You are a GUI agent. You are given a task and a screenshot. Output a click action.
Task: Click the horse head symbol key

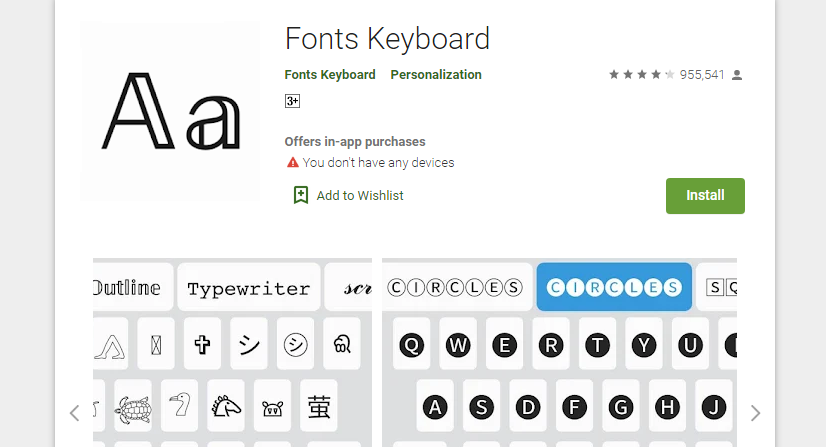coord(226,406)
